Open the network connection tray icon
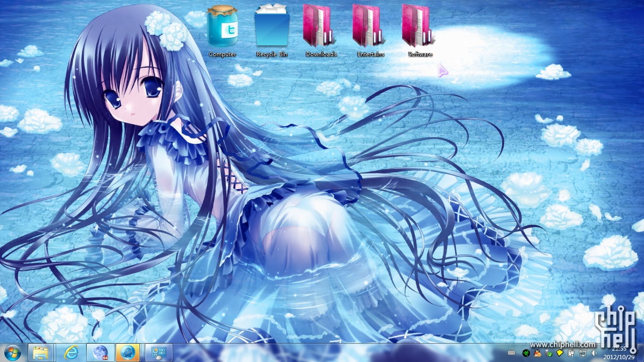This screenshot has width=644, height=362. point(583,353)
